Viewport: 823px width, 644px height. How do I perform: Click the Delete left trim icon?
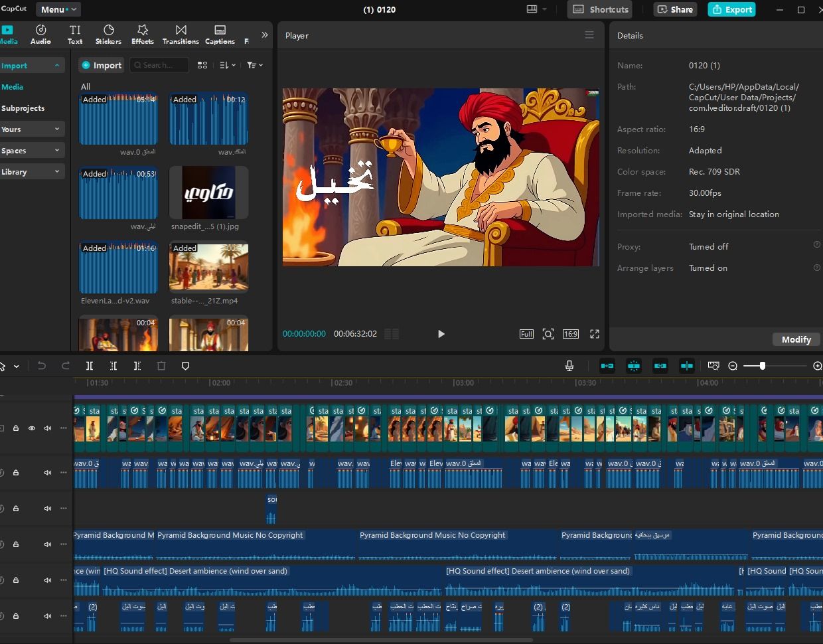pos(113,366)
